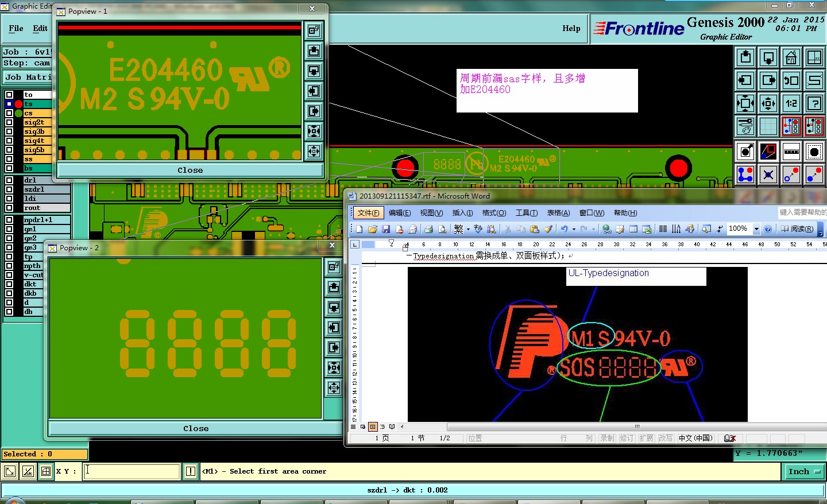The width and height of the screenshot is (827, 504).
Task: Click Word's Undo arrow icon
Action: tap(564, 229)
